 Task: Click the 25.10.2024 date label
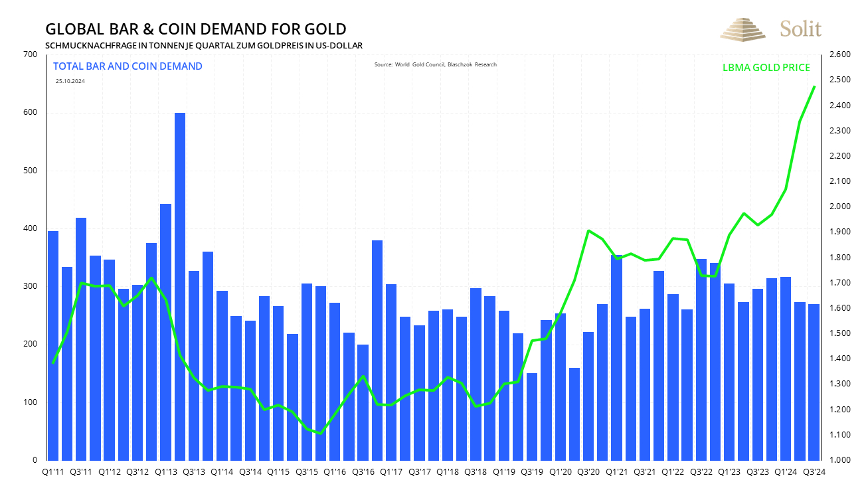coord(70,81)
